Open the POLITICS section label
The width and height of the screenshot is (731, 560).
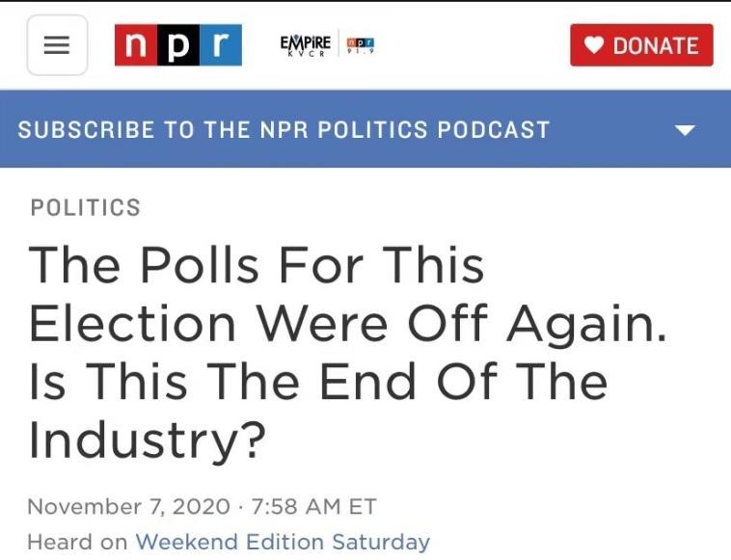(x=86, y=207)
